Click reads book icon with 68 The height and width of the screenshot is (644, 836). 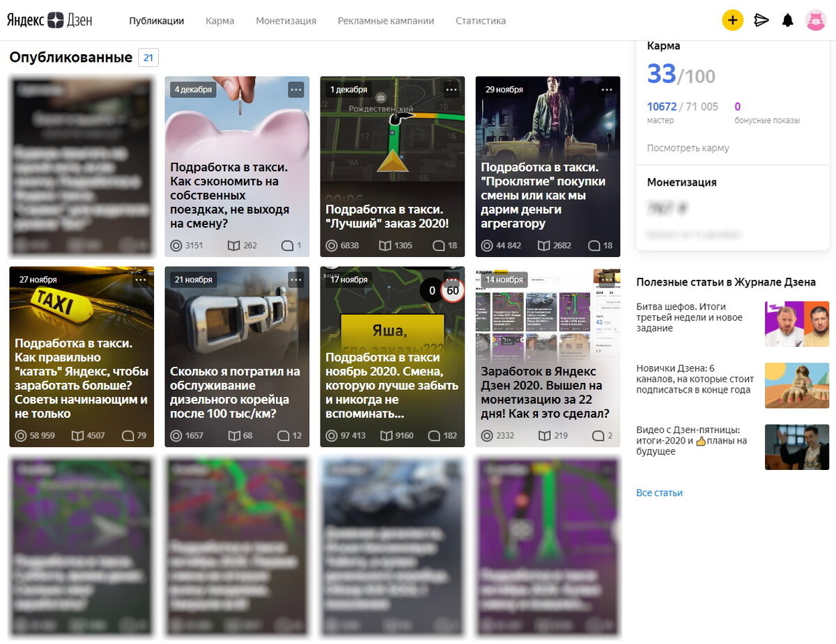tap(233, 436)
